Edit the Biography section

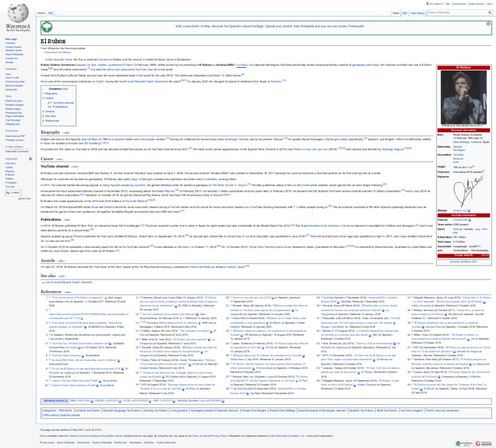66,132
